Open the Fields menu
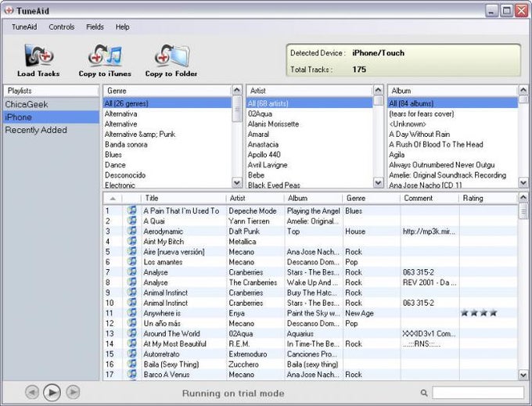 [x=95, y=27]
